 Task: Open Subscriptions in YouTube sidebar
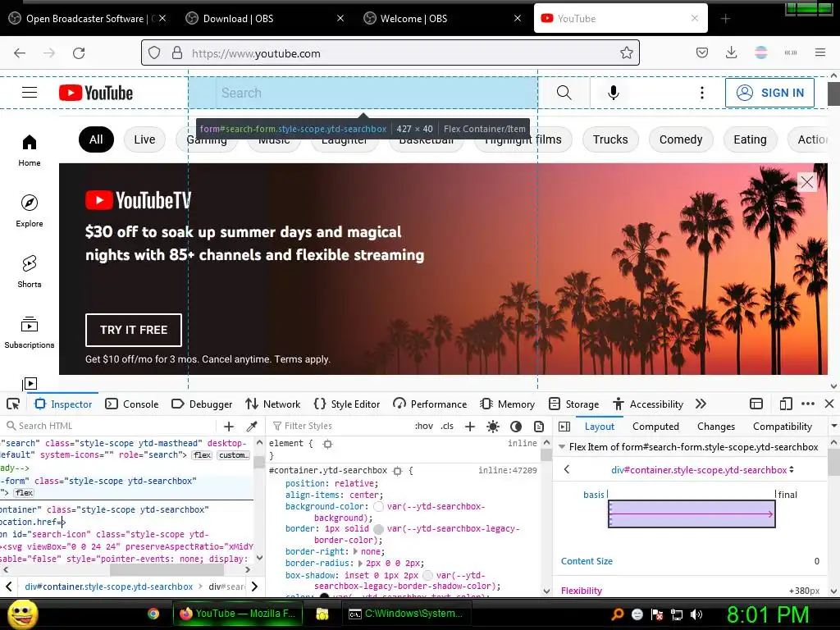(x=30, y=332)
